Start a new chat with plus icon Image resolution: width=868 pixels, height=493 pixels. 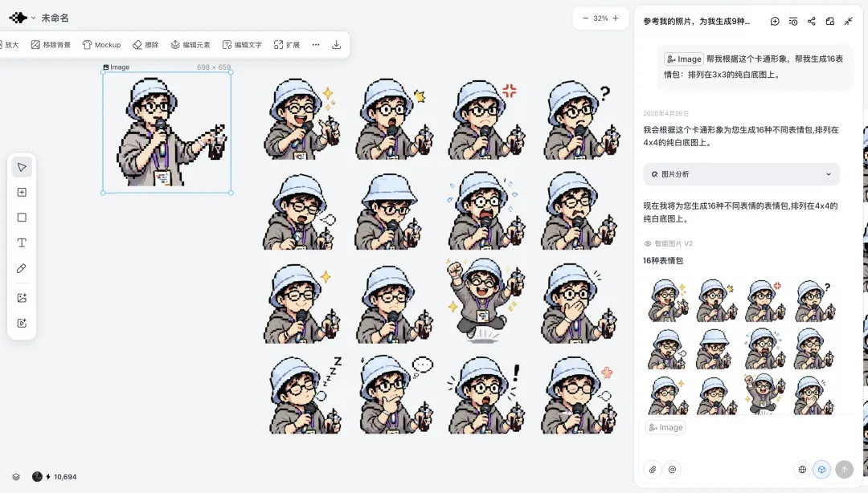pyautogui.click(x=775, y=22)
